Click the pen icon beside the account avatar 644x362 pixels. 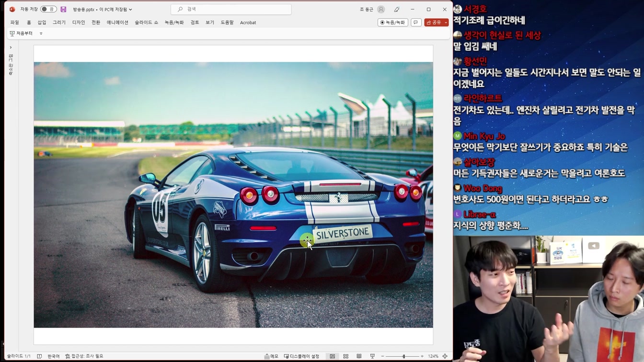(397, 9)
